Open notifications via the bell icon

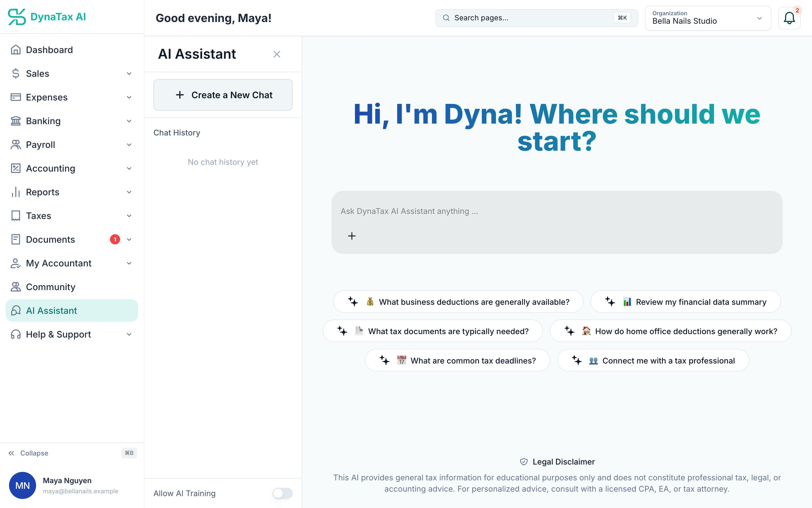click(x=789, y=18)
